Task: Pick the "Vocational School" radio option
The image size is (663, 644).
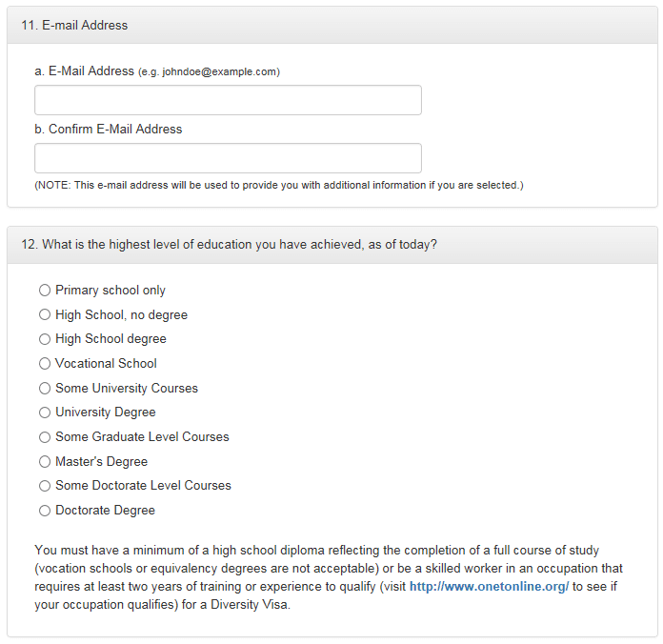Action: pyautogui.click(x=45, y=363)
